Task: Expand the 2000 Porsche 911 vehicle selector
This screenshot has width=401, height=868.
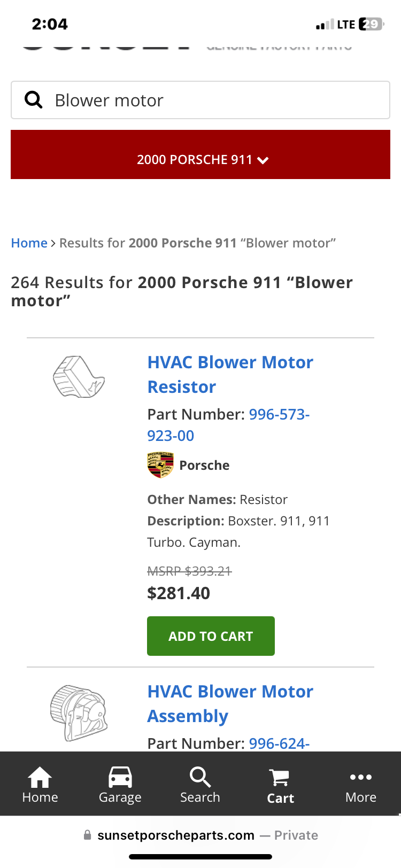Action: (x=200, y=154)
